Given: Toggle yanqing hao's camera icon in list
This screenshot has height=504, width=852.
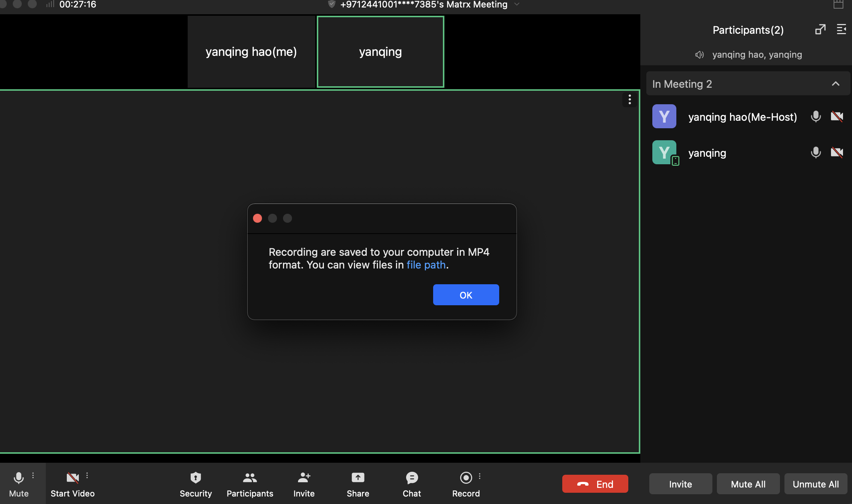Looking at the screenshot, I should click(x=837, y=117).
